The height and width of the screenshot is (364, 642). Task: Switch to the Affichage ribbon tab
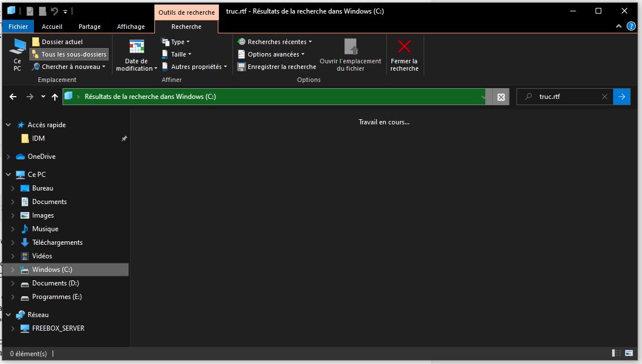point(131,27)
